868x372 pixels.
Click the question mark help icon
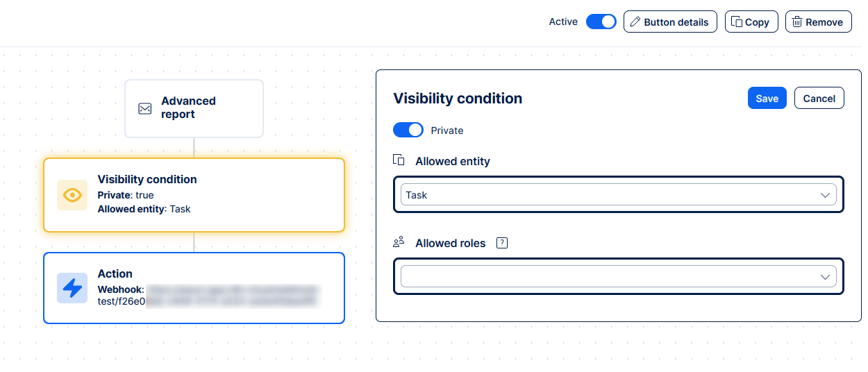point(503,243)
